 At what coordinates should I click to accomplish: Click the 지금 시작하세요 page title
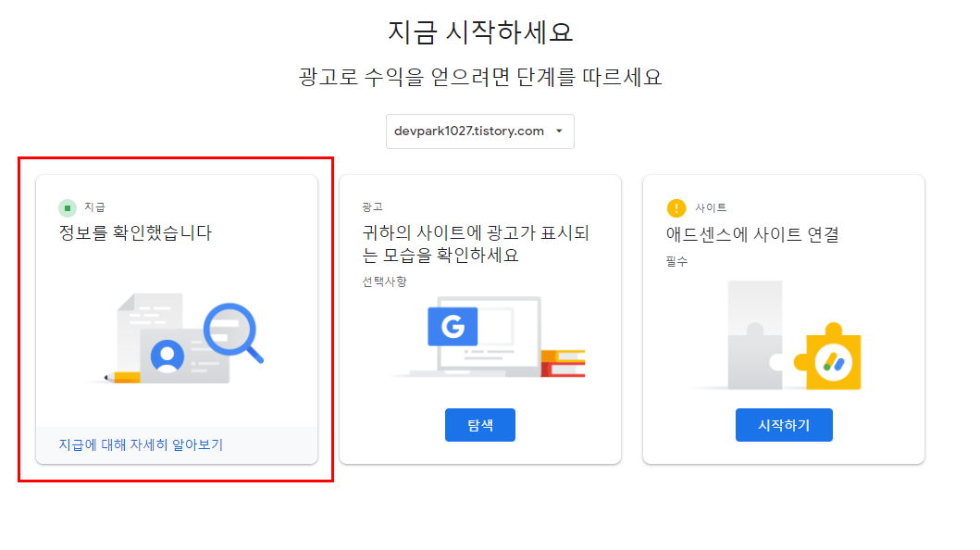(480, 31)
